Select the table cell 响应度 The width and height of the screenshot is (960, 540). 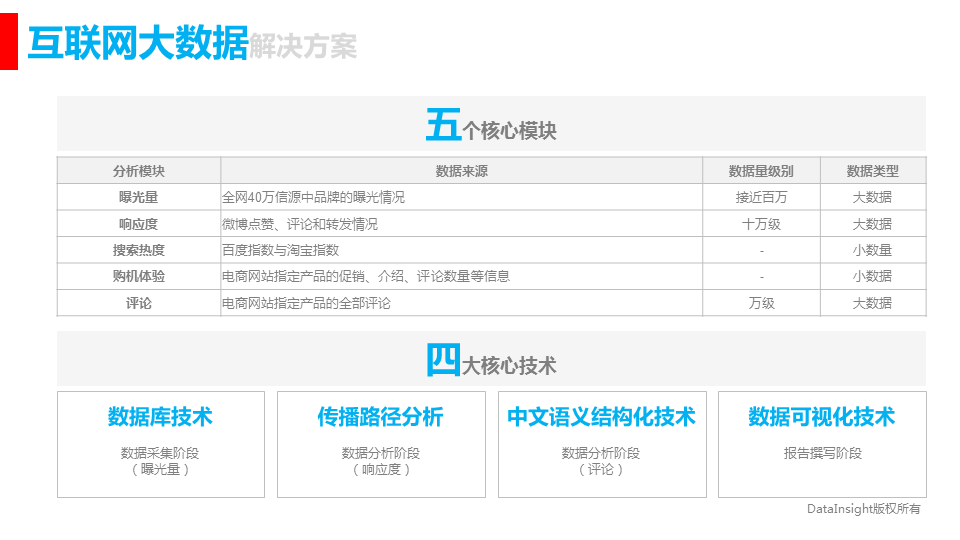pyautogui.click(x=138, y=224)
